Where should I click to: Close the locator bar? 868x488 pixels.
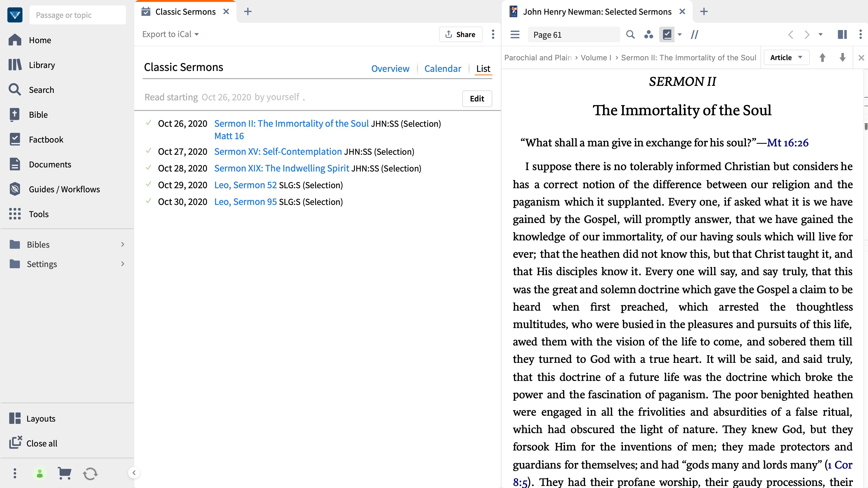pyautogui.click(x=861, y=58)
